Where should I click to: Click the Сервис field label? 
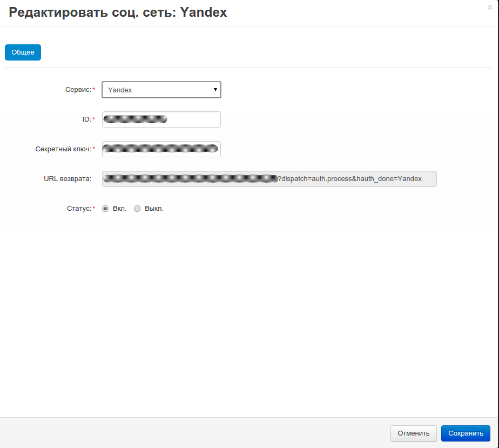tap(78, 90)
